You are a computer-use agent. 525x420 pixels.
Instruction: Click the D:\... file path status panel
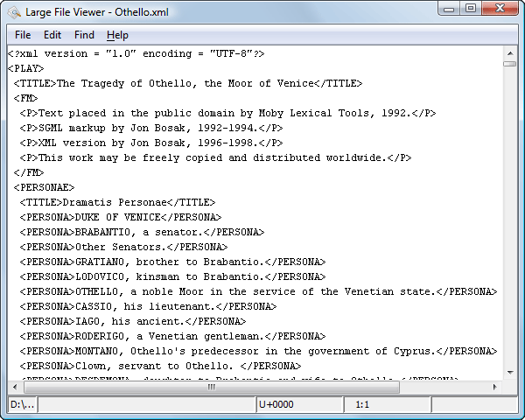tap(21, 405)
